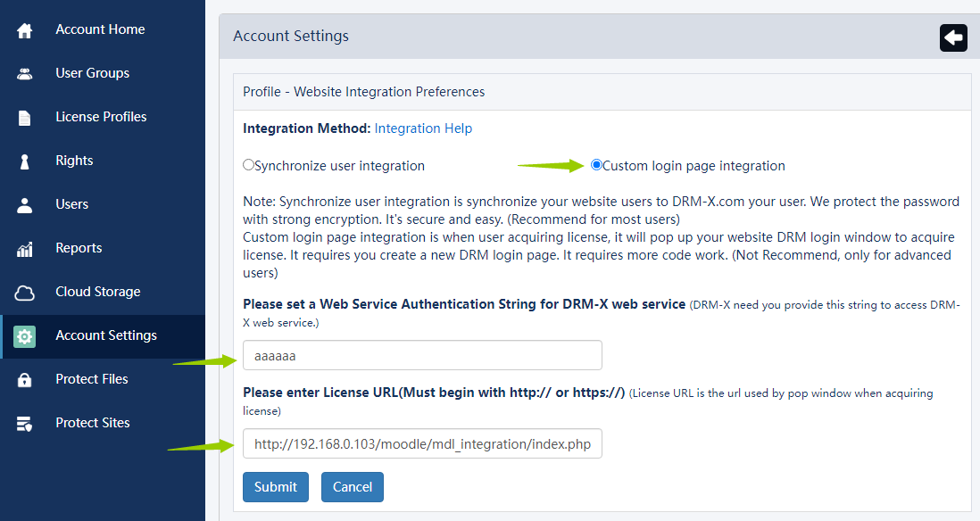Click the Cloud Storage cloud icon
This screenshot has height=521, width=980.
tap(25, 293)
